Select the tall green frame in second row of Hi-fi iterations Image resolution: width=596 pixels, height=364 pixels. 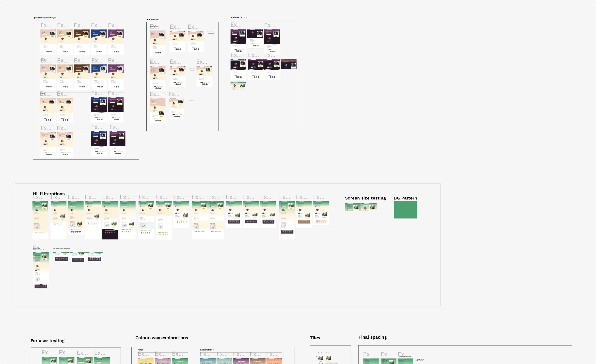point(41,267)
